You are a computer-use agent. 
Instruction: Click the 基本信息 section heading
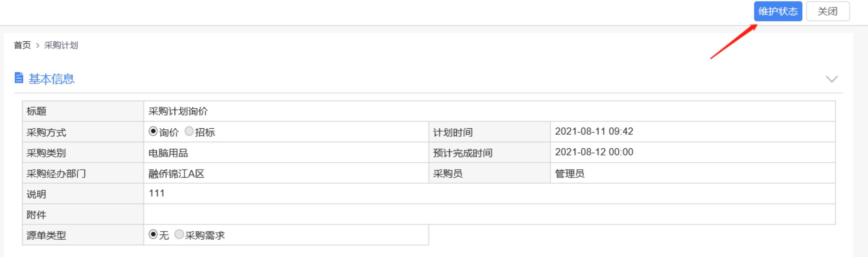pyautogui.click(x=51, y=79)
